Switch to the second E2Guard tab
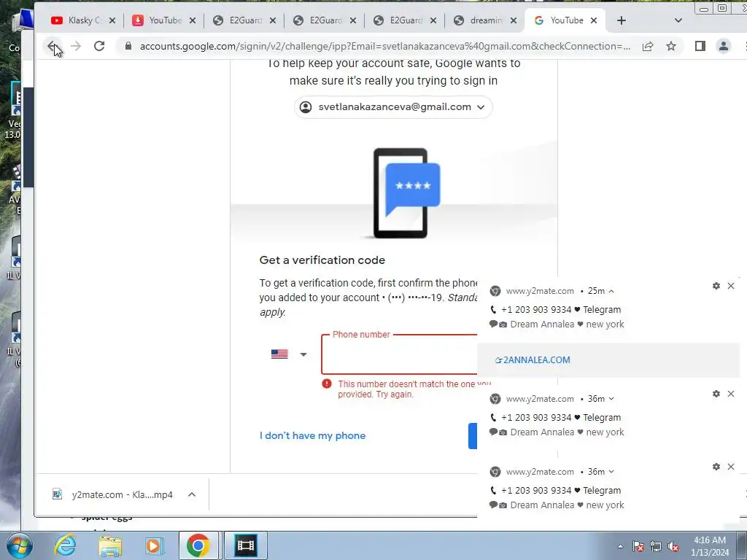The height and width of the screenshot is (560, 747). tap(318, 20)
